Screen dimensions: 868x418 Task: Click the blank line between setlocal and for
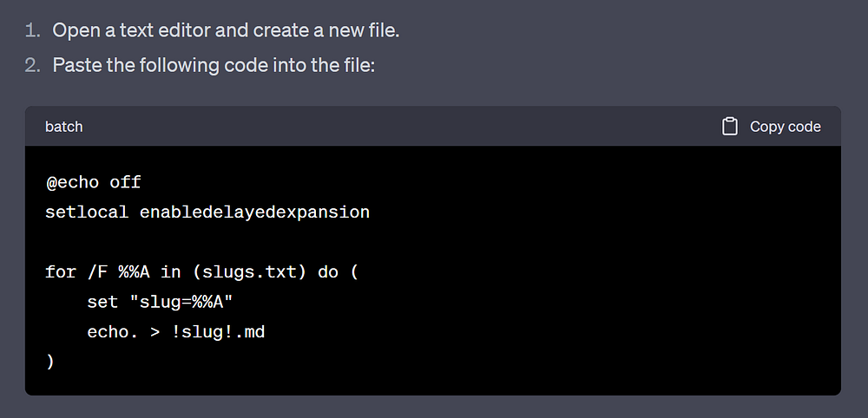pos(260,242)
